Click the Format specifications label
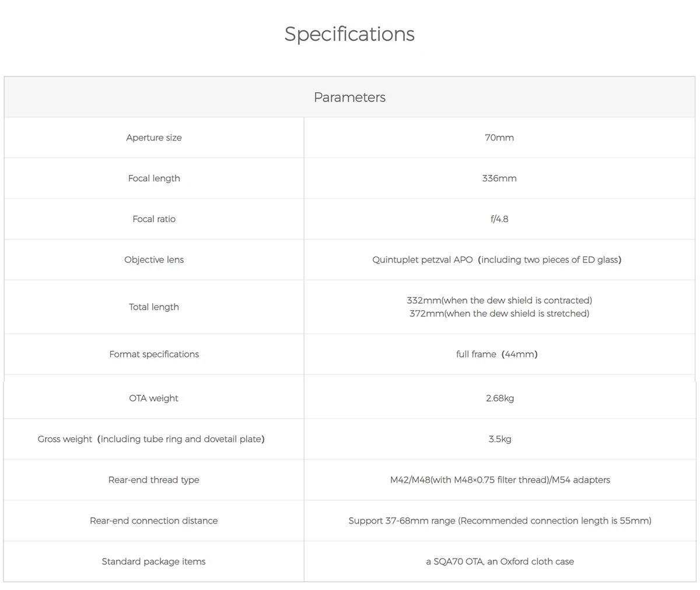Image resolution: width=700 pixels, height=590 pixels. tap(154, 354)
